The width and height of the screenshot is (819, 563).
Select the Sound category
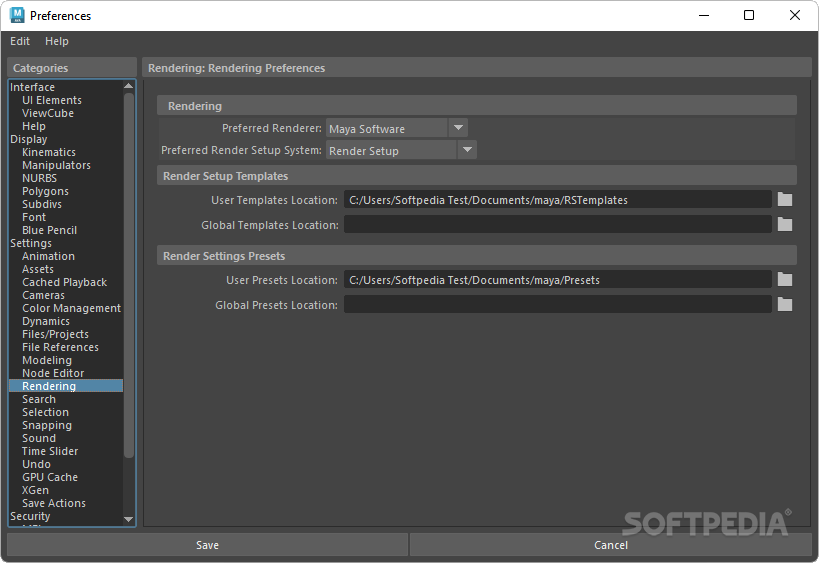(39, 438)
